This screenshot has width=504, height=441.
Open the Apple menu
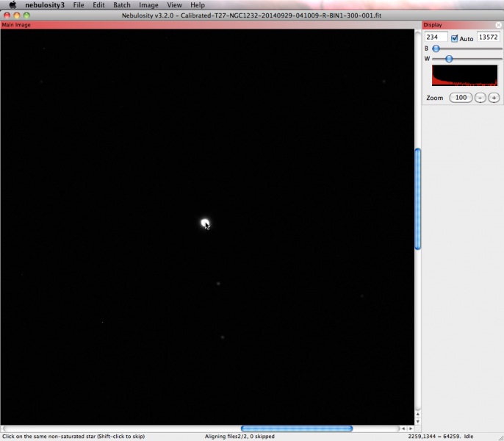(12, 5)
